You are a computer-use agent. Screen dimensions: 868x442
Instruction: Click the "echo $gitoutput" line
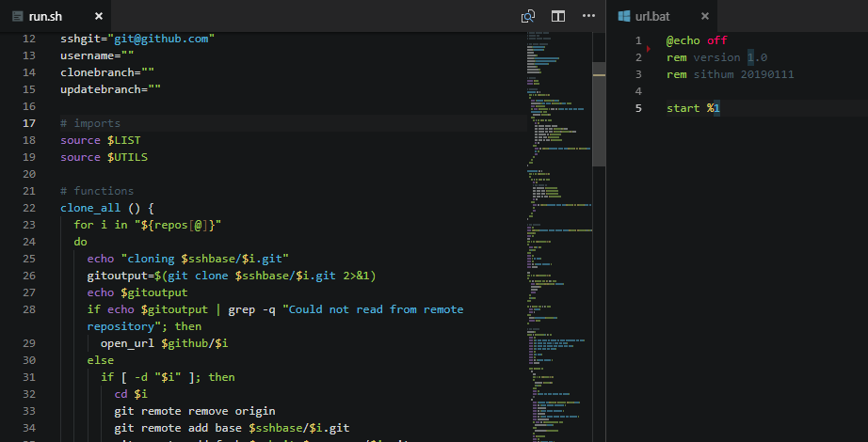pyautogui.click(x=137, y=292)
